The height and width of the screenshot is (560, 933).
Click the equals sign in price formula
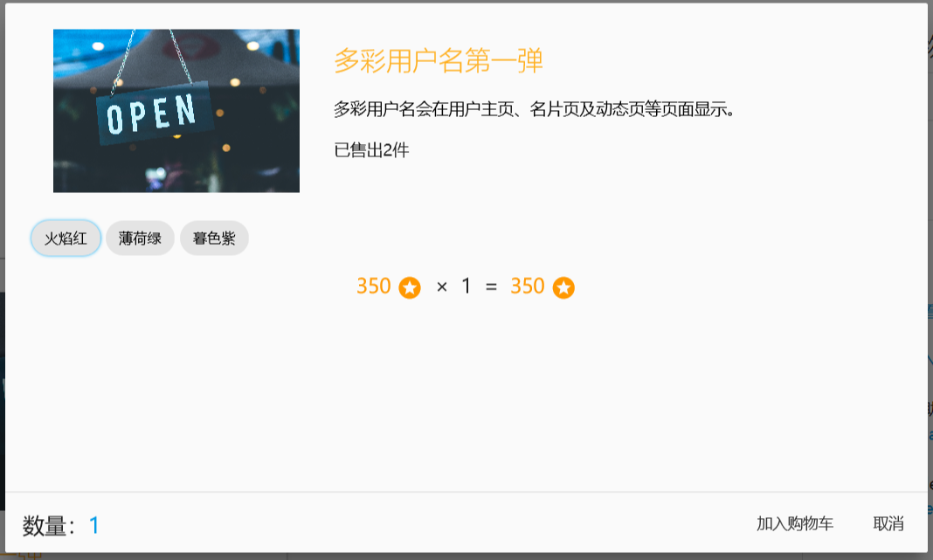tap(491, 287)
